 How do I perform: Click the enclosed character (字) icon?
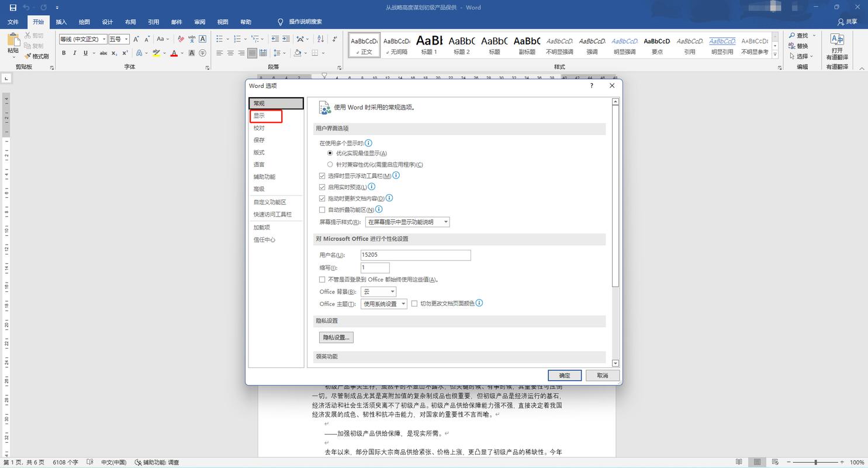pos(203,53)
